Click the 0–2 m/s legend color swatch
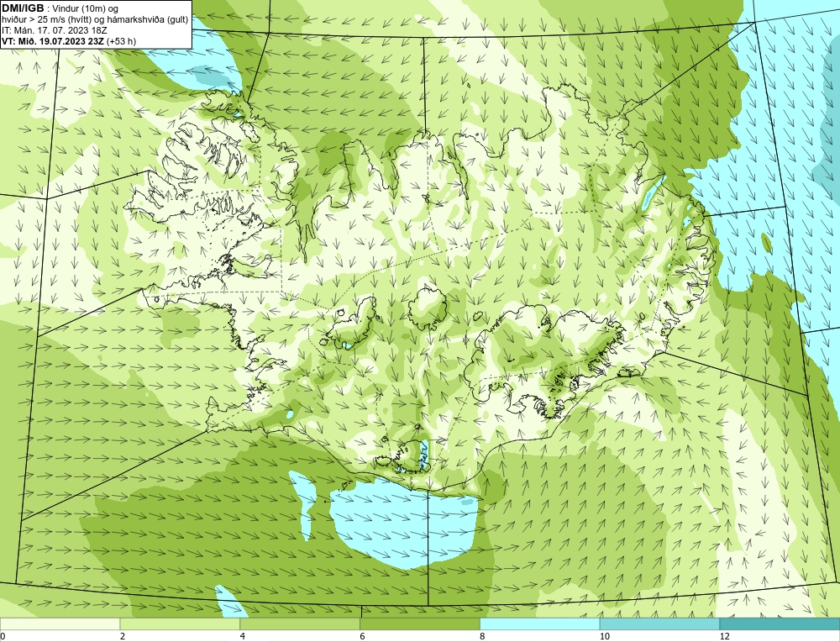 click(x=60, y=624)
